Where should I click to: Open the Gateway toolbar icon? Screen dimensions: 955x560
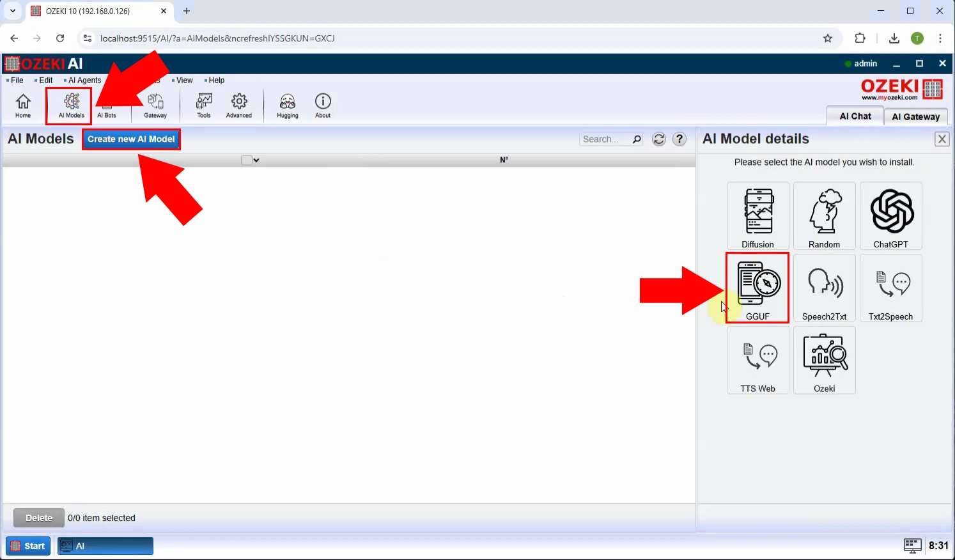(x=155, y=105)
